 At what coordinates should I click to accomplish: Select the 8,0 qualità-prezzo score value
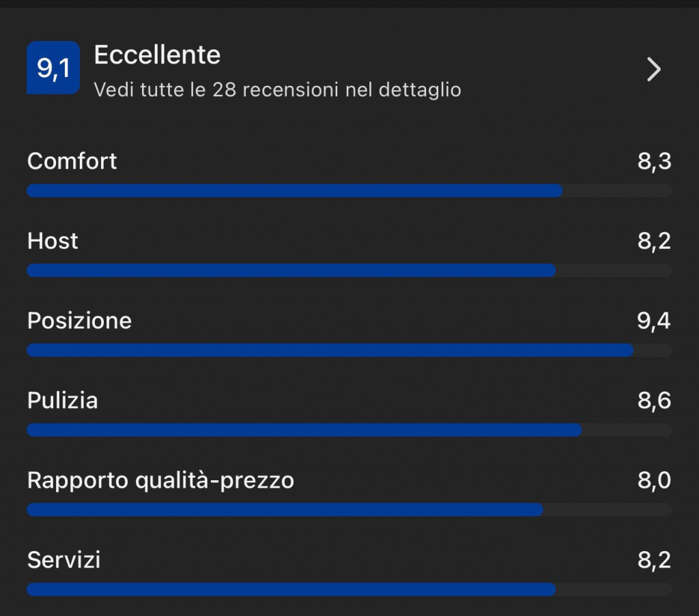pyautogui.click(x=654, y=481)
